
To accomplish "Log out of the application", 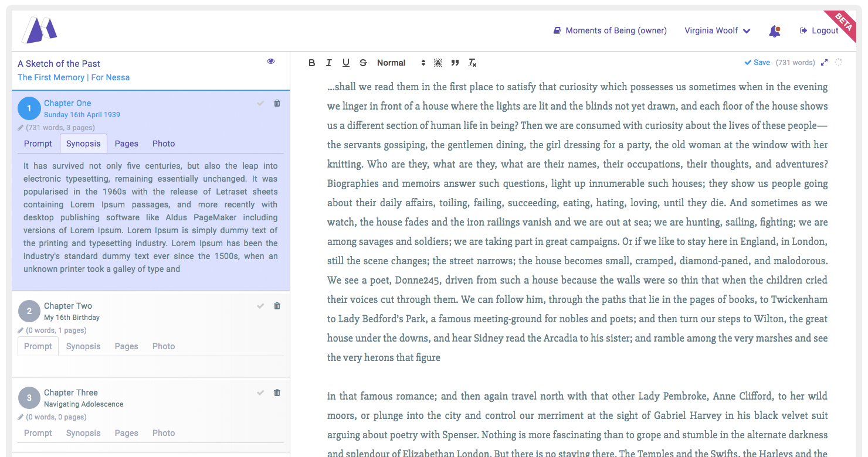I will pyautogui.click(x=819, y=30).
